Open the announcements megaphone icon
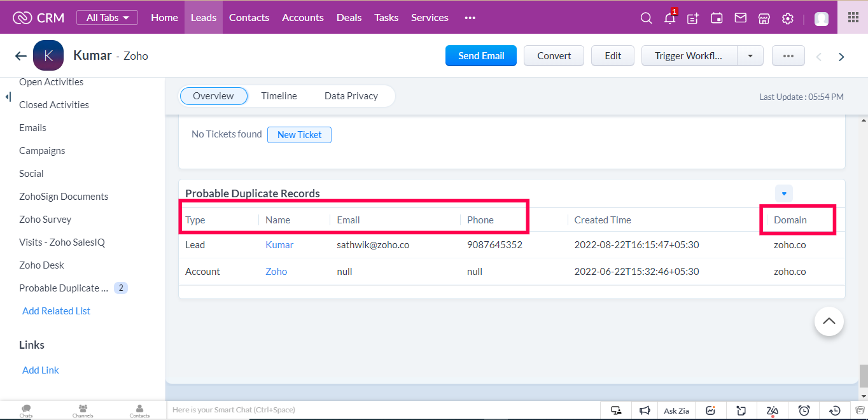This screenshot has height=420, width=868. click(x=645, y=410)
